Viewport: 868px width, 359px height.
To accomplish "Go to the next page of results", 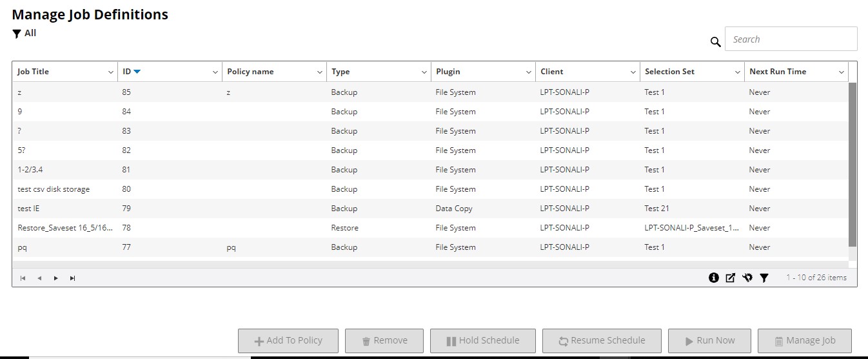I will [x=56, y=278].
